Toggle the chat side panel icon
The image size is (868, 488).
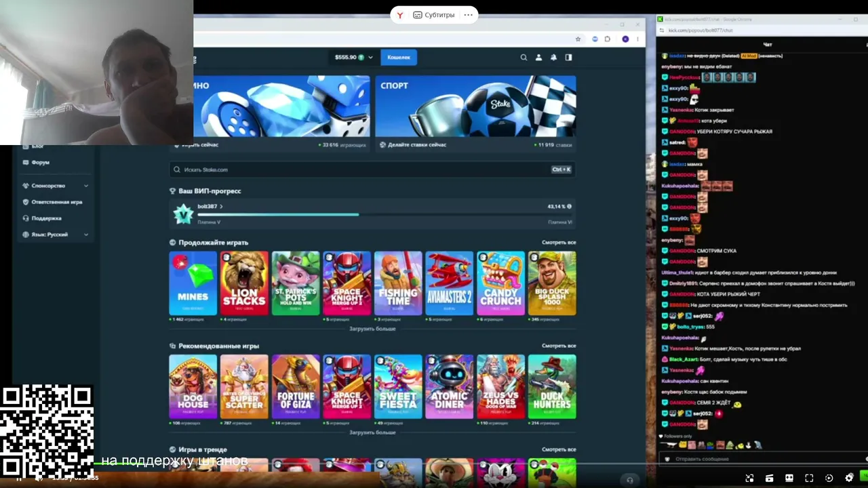568,58
